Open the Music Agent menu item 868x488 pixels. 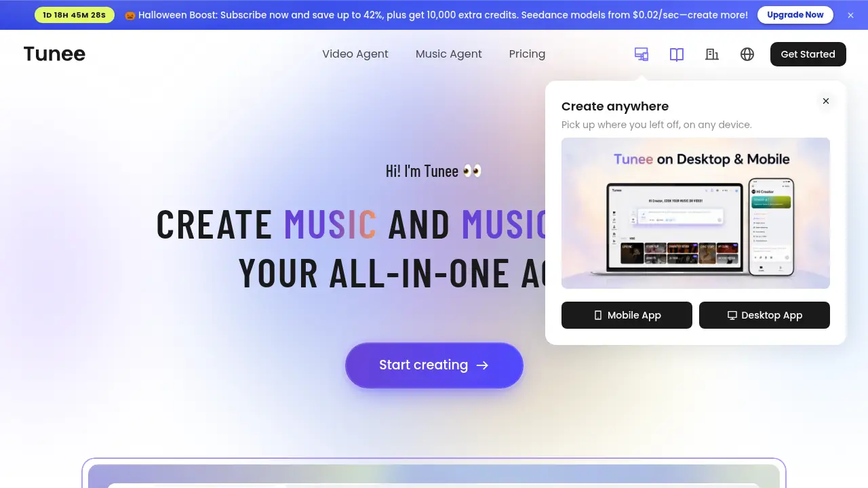[x=449, y=54]
